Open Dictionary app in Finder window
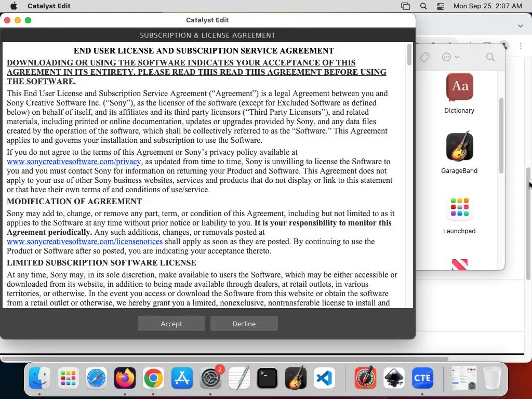The width and height of the screenshot is (532, 399). 459,94
